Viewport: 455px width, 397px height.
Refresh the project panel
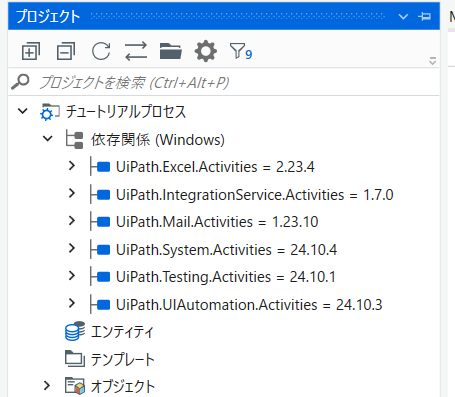101,51
